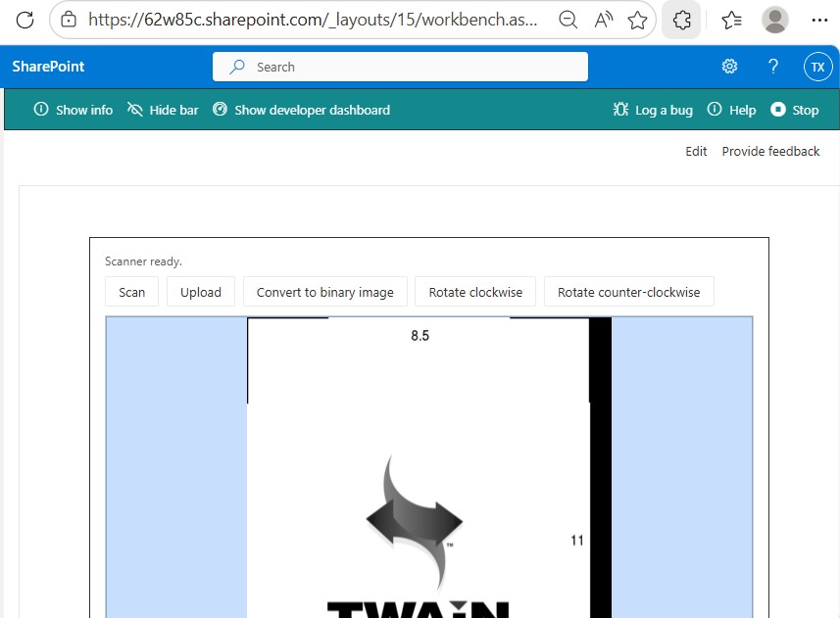The height and width of the screenshot is (618, 840).
Task: Click the 'Scanner ready.' status text
Action: pos(143,261)
